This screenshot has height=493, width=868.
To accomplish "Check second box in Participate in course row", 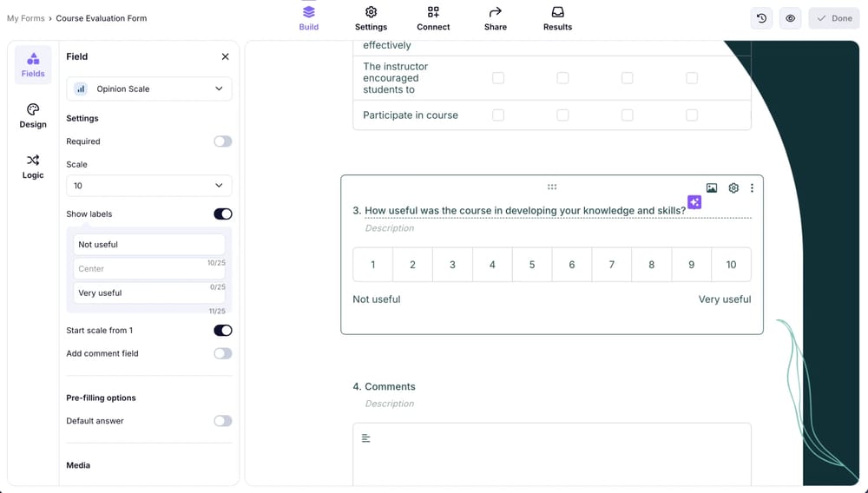I will click(x=562, y=115).
